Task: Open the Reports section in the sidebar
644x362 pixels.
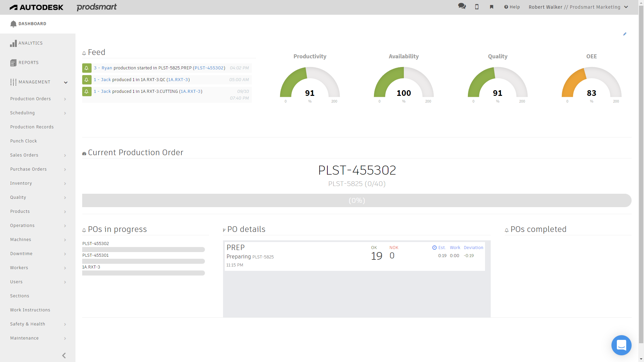Action: point(29,62)
